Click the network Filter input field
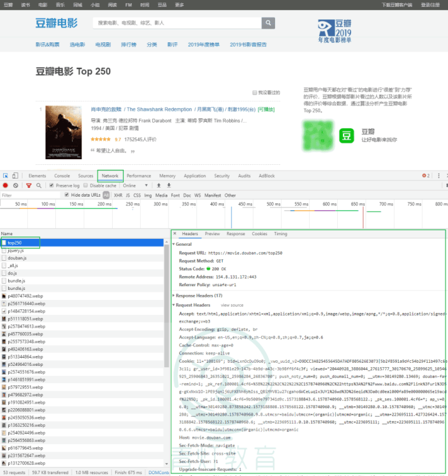 pos(30,195)
